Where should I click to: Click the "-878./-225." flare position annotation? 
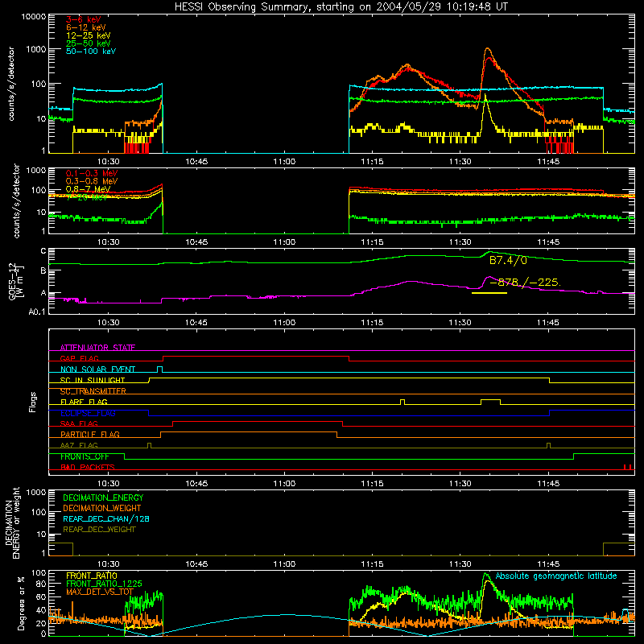click(525, 283)
